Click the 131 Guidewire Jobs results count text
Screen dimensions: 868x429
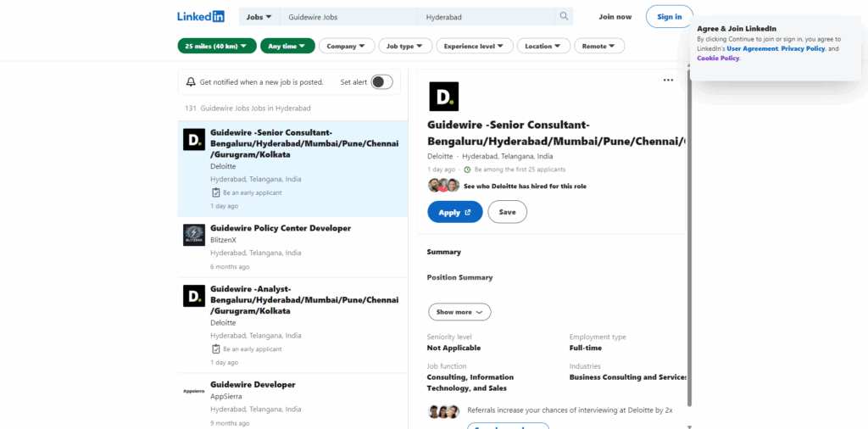coord(248,109)
